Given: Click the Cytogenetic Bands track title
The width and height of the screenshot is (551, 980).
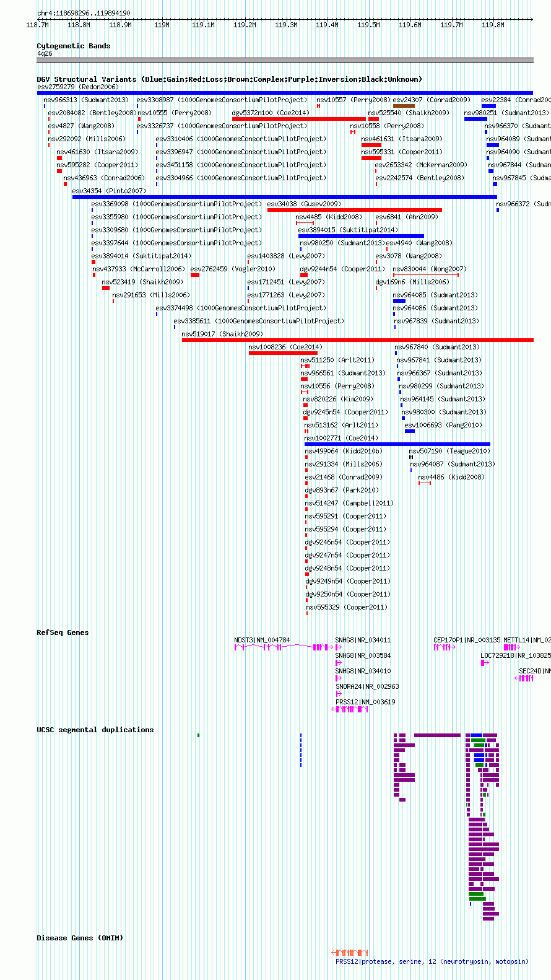Looking at the screenshot, I should [x=73, y=46].
